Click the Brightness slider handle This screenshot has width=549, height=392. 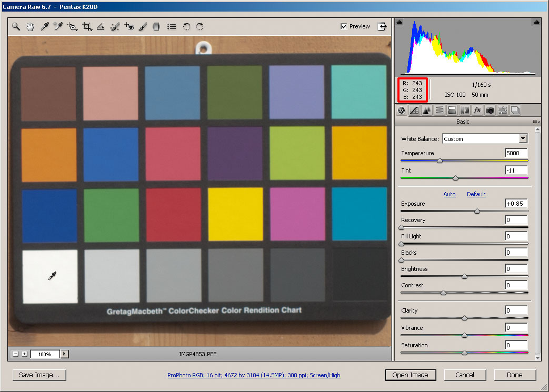click(465, 276)
